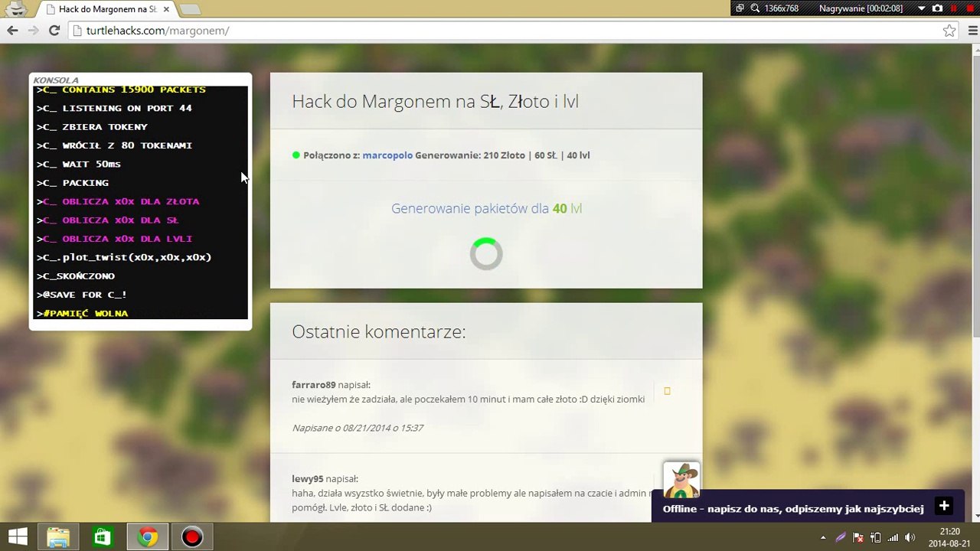Viewport: 980px width, 551px height.
Task: Reload the page with the refresh icon
Action: 54,31
